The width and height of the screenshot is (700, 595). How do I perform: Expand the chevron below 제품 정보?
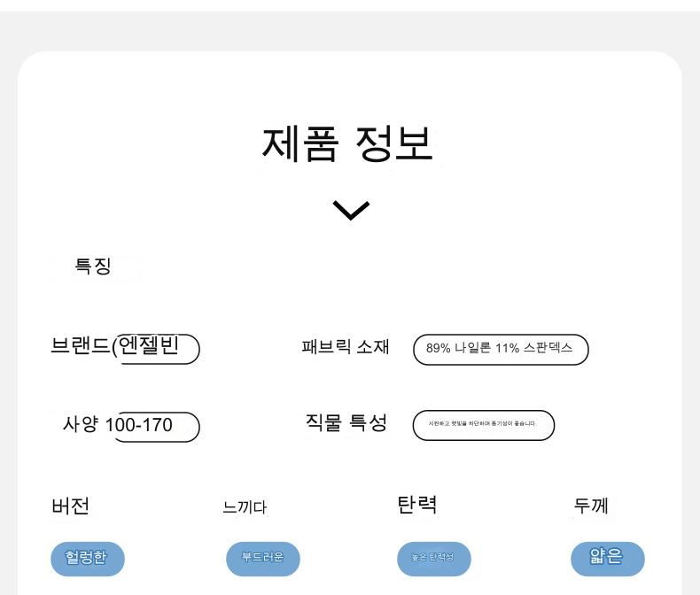351,210
